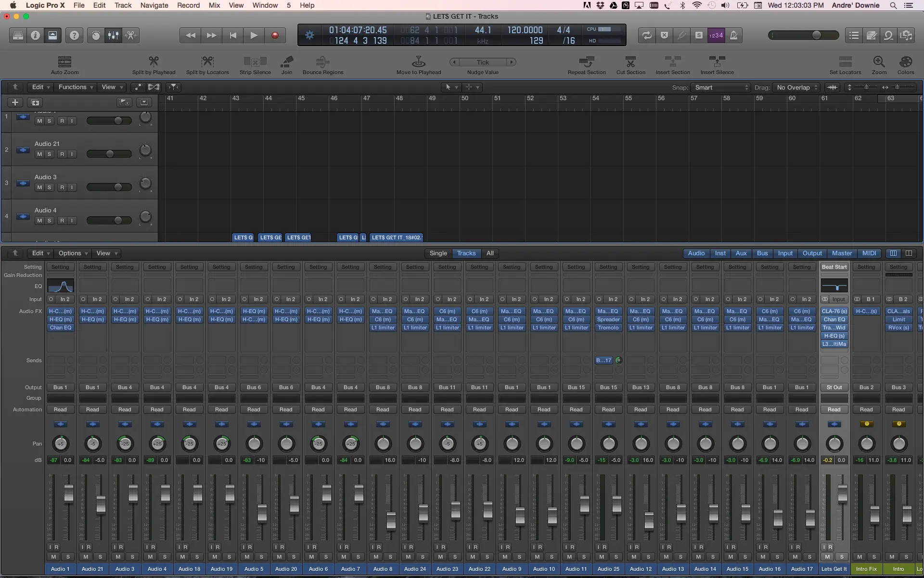Open the Functions dropdown menu
Image resolution: width=924 pixels, height=578 pixels.
click(76, 87)
